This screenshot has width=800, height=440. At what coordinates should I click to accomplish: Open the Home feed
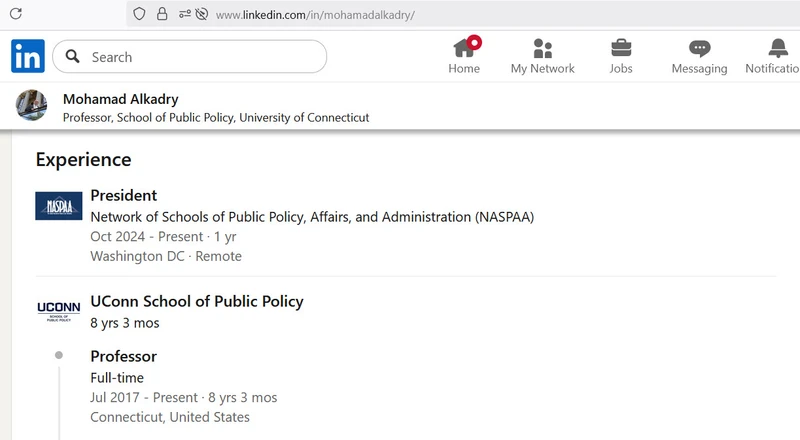pyautogui.click(x=464, y=56)
